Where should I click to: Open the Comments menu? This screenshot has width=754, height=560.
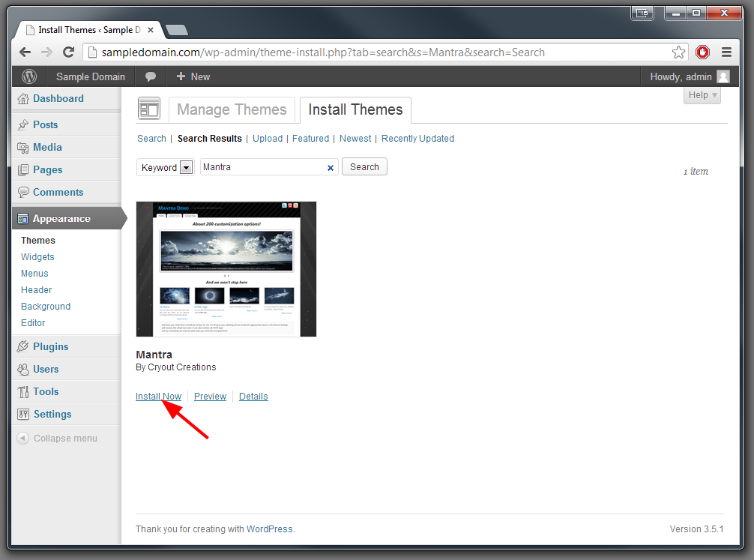point(67,193)
